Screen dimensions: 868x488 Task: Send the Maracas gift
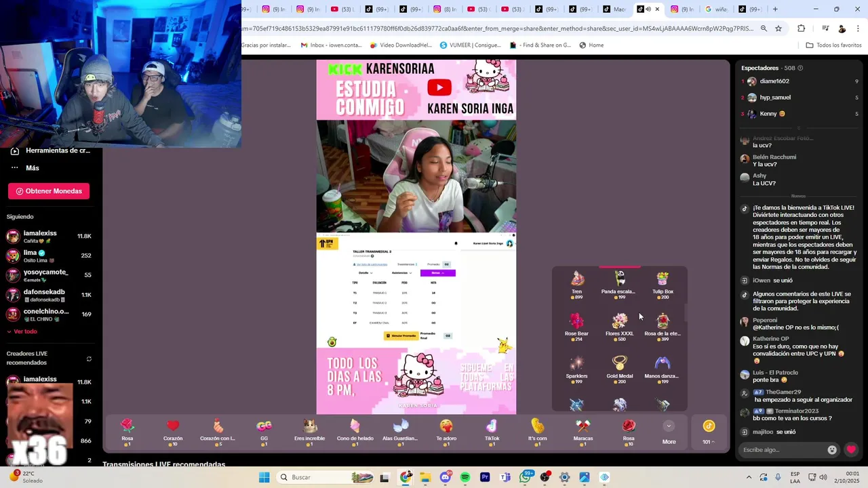pos(583,432)
